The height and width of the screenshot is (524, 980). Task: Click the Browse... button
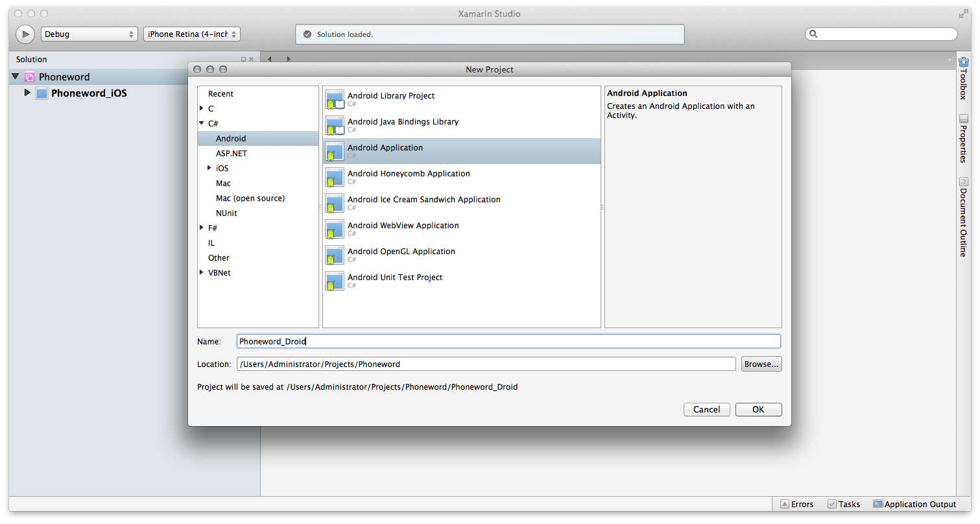click(x=761, y=364)
